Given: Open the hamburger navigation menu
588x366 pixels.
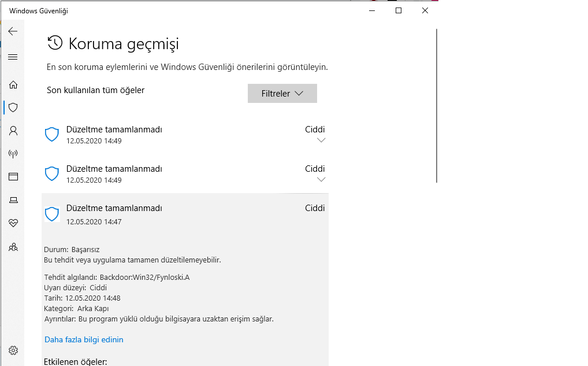Looking at the screenshot, I should [13, 57].
